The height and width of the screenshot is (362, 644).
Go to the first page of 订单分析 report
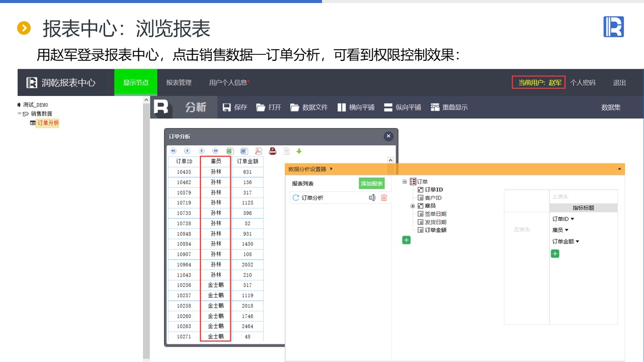174,151
